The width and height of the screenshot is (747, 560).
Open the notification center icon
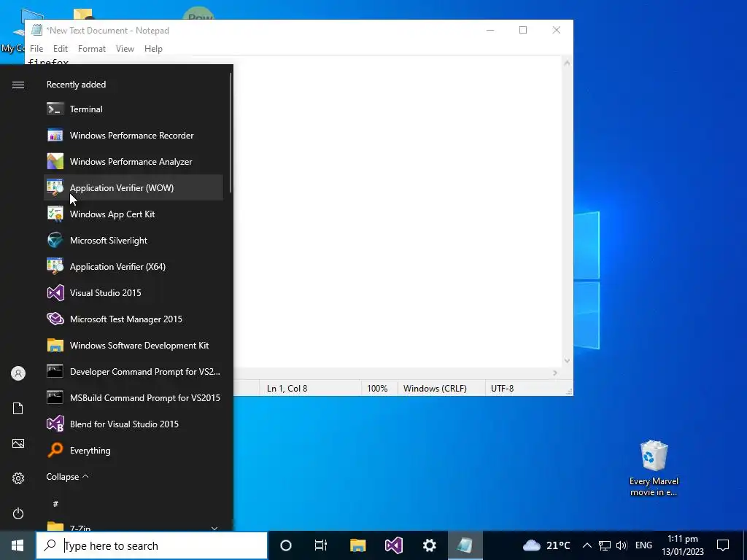click(723, 545)
